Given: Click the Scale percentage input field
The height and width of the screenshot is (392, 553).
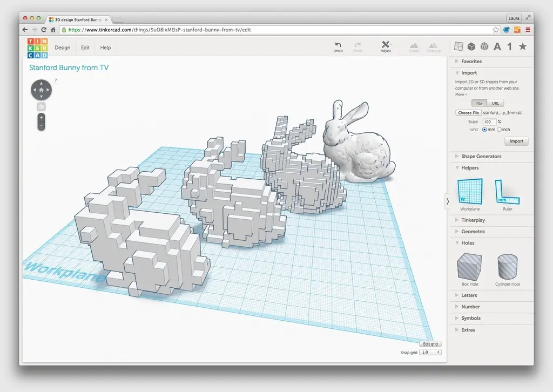Looking at the screenshot, I should point(489,122).
